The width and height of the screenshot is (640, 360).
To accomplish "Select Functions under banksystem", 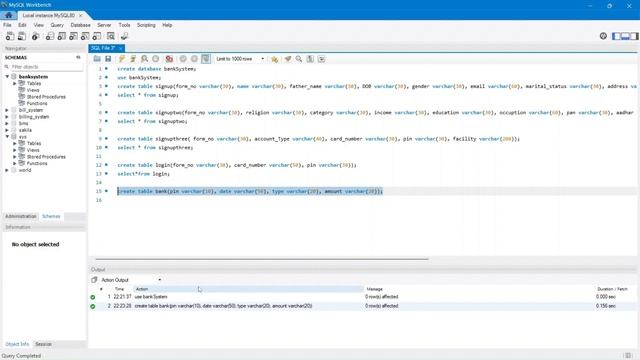I will pos(37,103).
